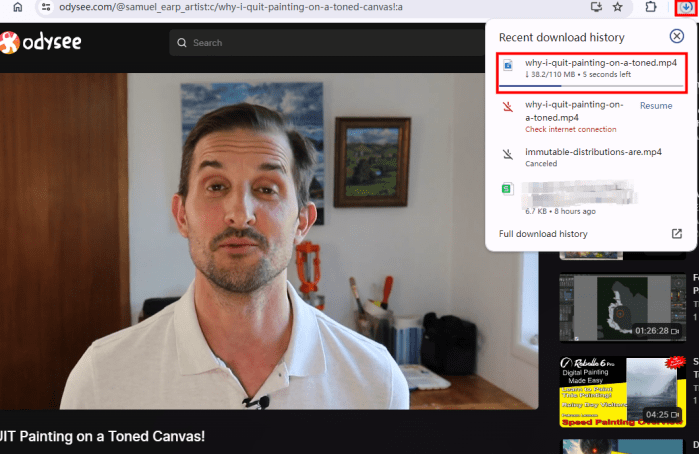This screenshot has width=699, height=454.
Task: Open Full download history link
Action: [x=543, y=234]
